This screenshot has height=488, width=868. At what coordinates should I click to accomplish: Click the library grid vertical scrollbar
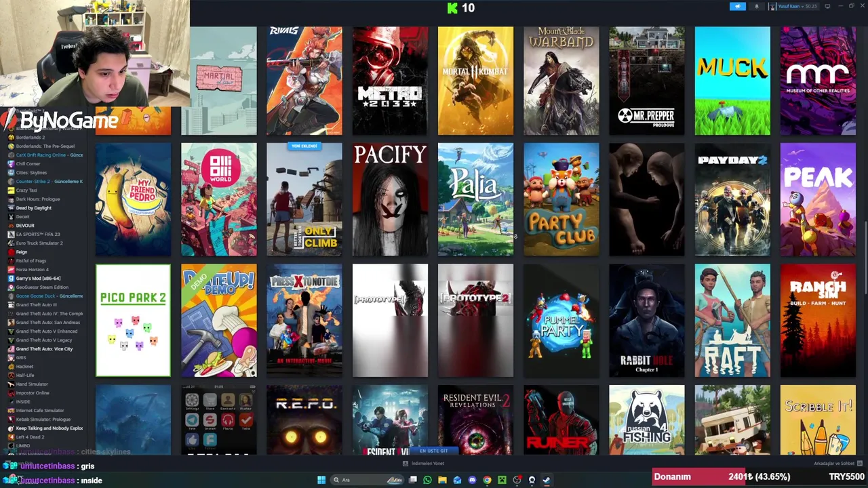(x=865, y=258)
